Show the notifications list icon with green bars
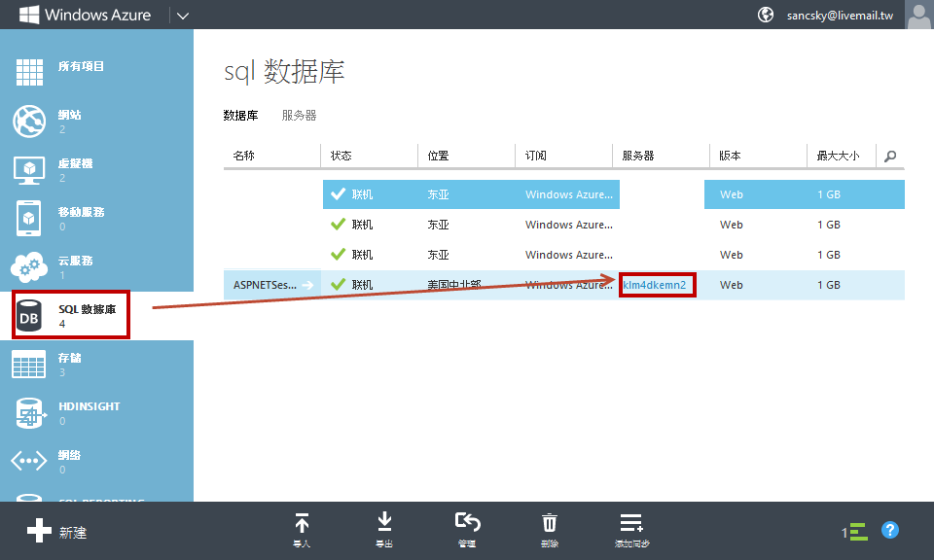The height and width of the screenshot is (560, 934). click(x=858, y=532)
